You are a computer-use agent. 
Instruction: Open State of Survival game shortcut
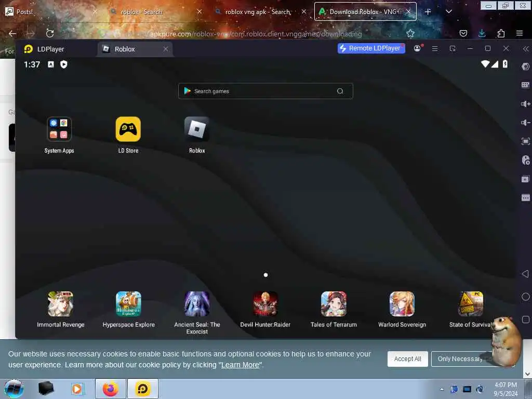[471, 304]
